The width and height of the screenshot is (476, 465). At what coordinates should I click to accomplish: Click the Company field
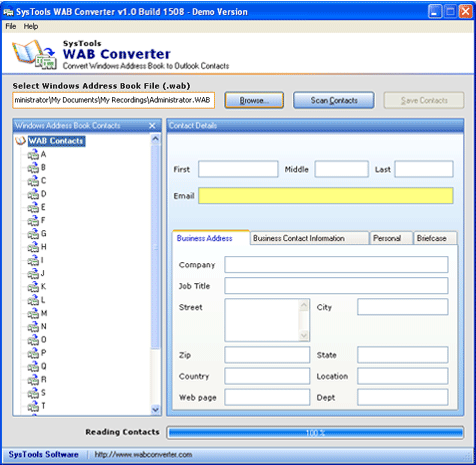336,265
